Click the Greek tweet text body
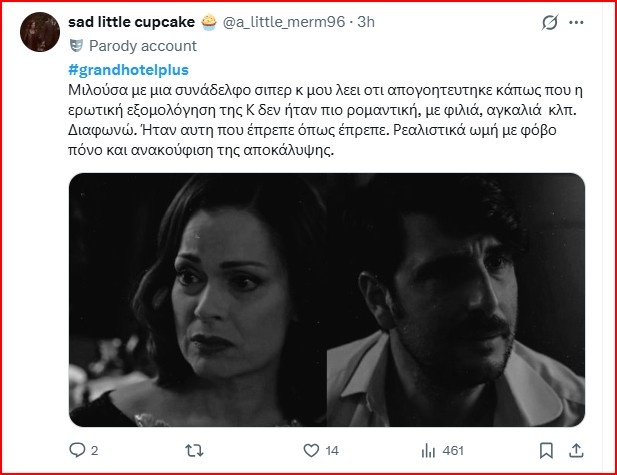The image size is (617, 475). click(x=325, y=120)
